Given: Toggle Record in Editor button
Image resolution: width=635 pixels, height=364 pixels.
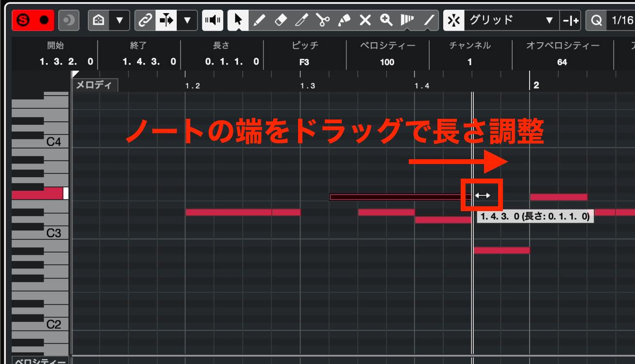Looking at the screenshot, I should click(x=44, y=20).
